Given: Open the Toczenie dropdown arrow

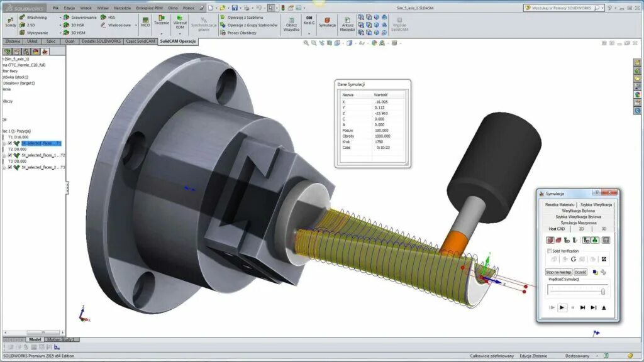Looking at the screenshot, I should pos(162,33).
